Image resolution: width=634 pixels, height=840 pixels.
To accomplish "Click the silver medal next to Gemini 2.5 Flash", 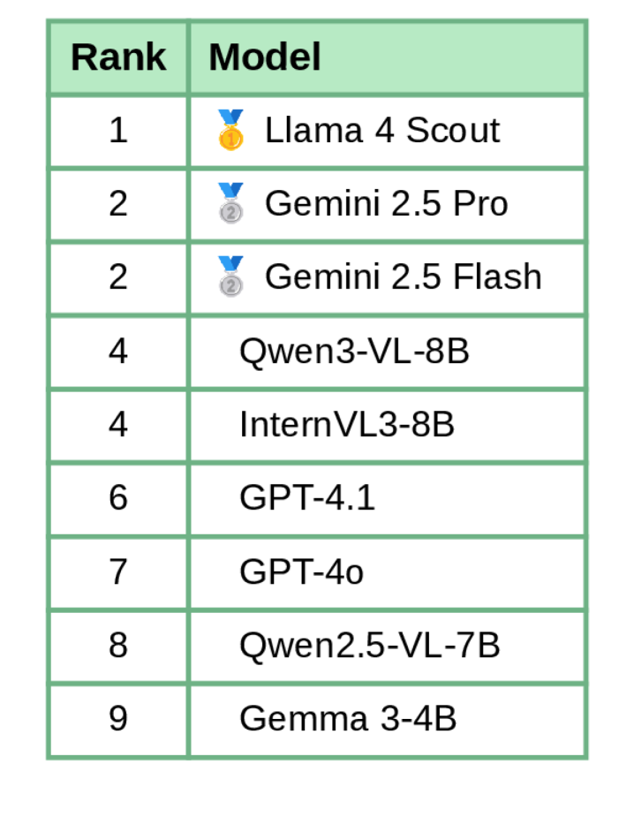I will click(x=230, y=277).
